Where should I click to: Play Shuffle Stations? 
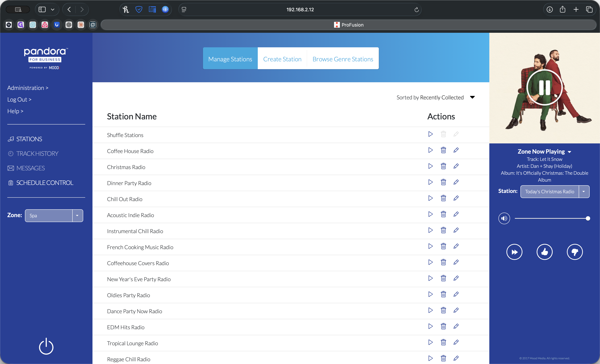click(430, 134)
